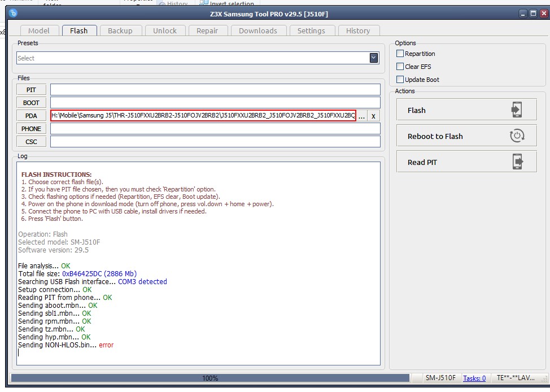
Task: Click the CSC file path field
Action: [x=215, y=141]
